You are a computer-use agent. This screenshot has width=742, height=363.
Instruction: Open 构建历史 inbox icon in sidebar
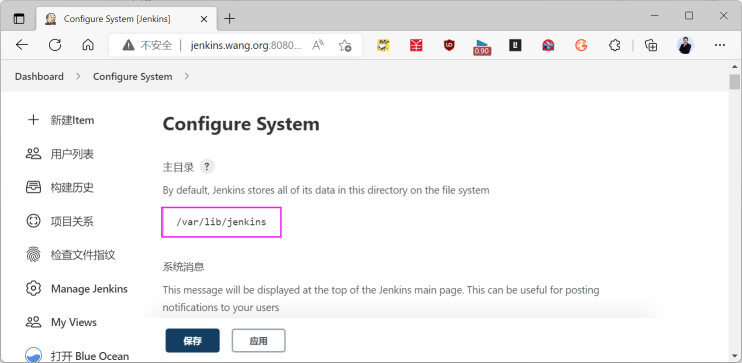33,187
